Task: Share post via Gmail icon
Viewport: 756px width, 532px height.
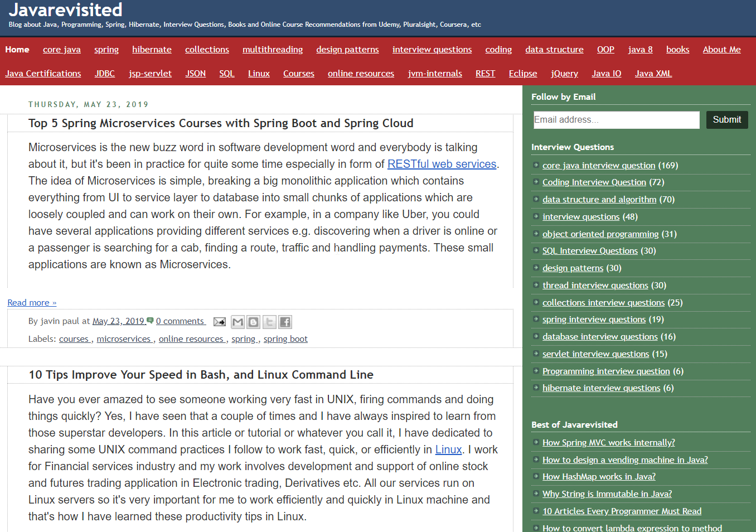Action: 238,322
